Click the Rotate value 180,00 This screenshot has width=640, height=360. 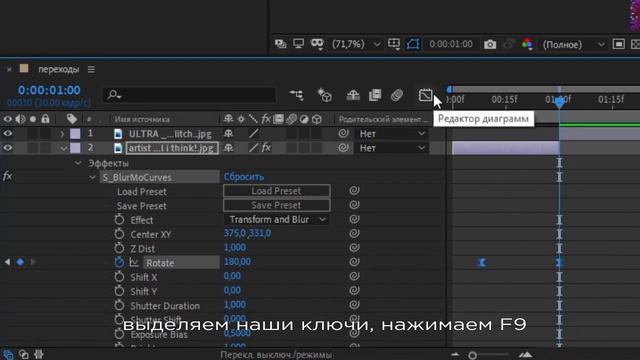tap(238, 262)
